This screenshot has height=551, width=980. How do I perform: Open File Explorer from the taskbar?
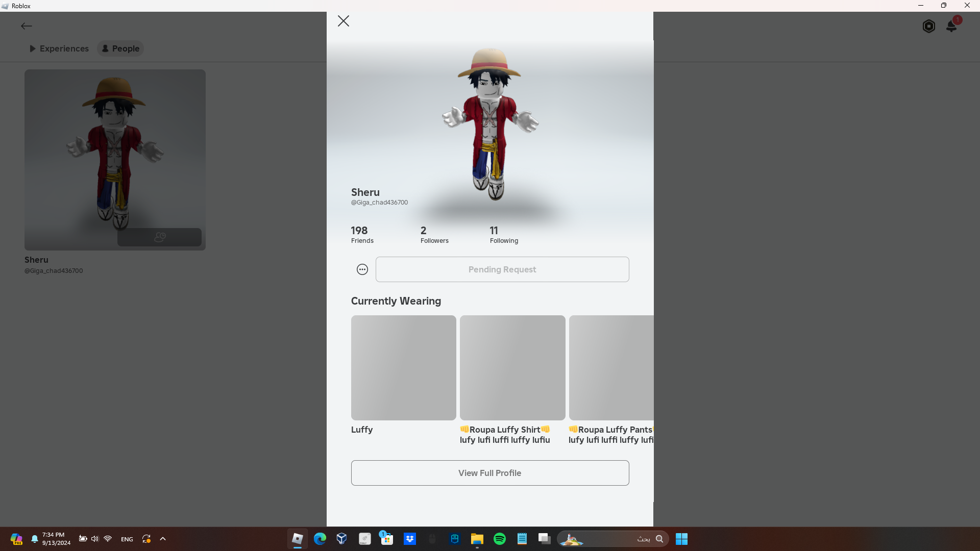coord(477,539)
